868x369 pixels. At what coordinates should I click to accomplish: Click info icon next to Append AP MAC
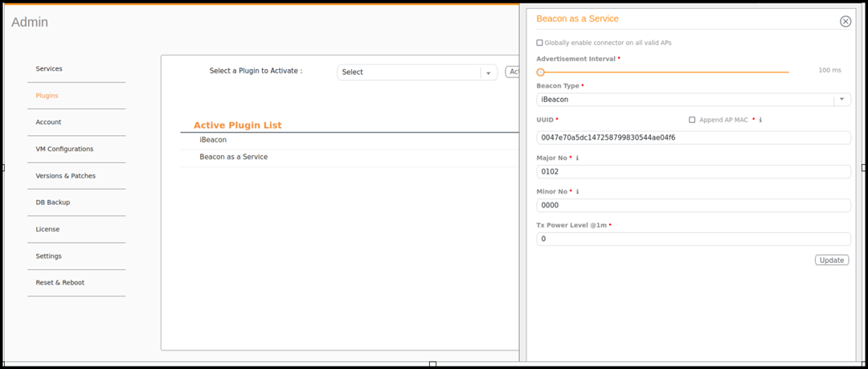[760, 120]
